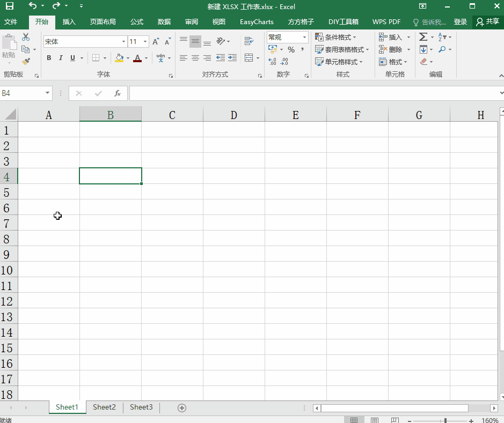Viewport: 504px width, 423px height.
Task: Toggle the wrap text button
Action: [x=249, y=41]
